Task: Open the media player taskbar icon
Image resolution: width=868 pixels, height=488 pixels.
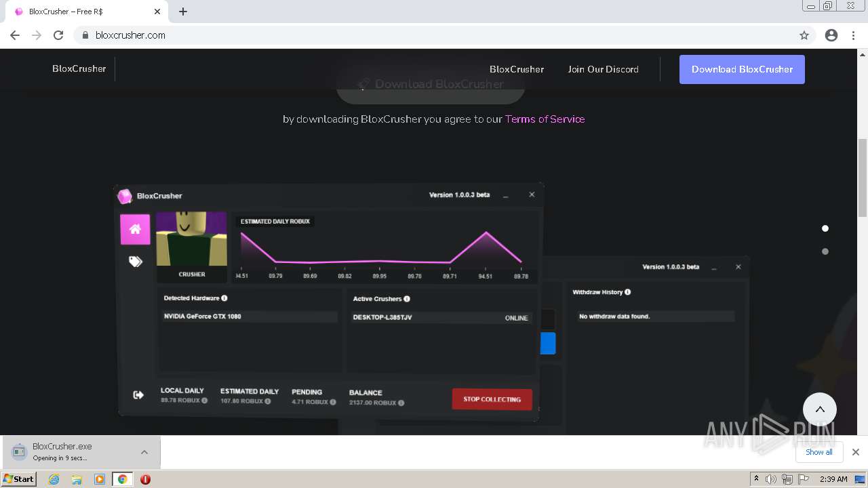Action: [x=100, y=479]
